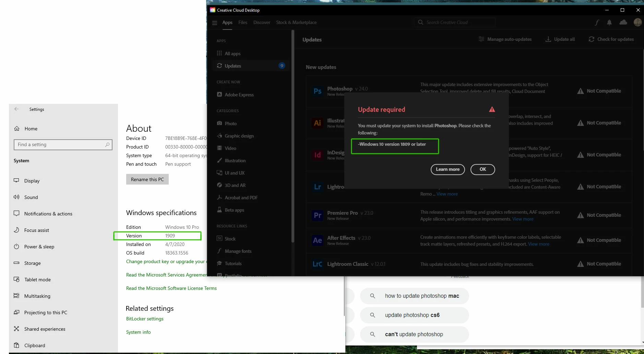Screen dimensions: 644x354
Task: Select All apps in sidebar
Action: tap(251, 54)
